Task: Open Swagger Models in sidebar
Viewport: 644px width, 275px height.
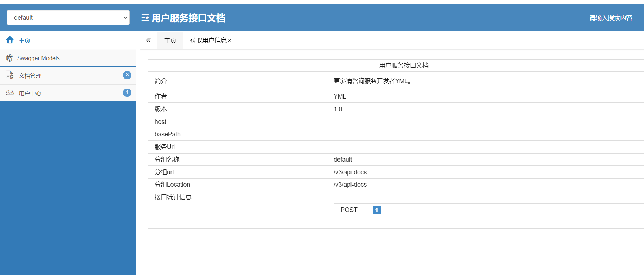Action: pos(68,58)
